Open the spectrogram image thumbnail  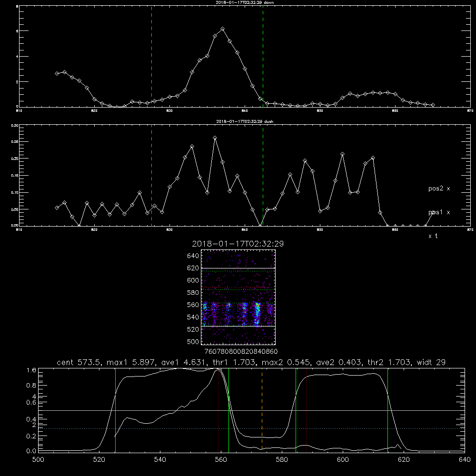238,297
